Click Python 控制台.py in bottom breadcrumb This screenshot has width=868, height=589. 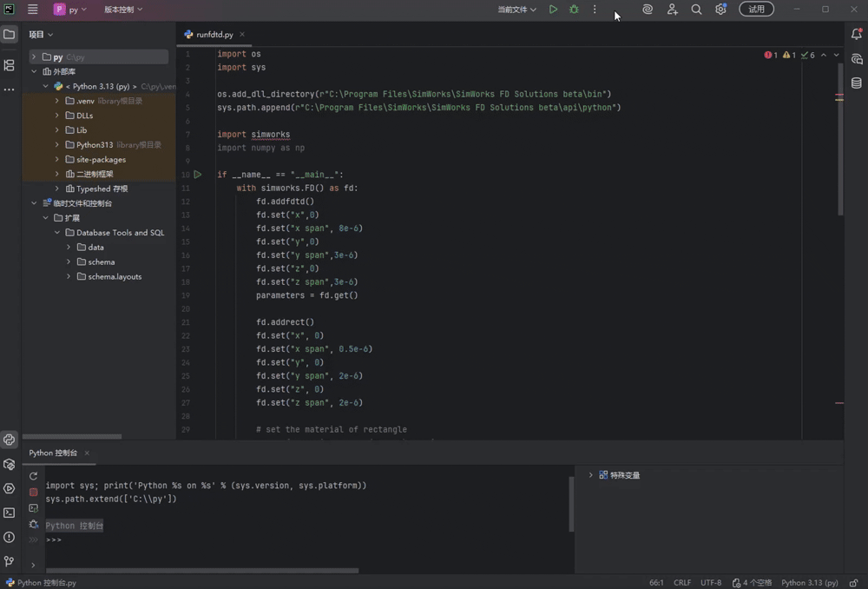pos(41,583)
